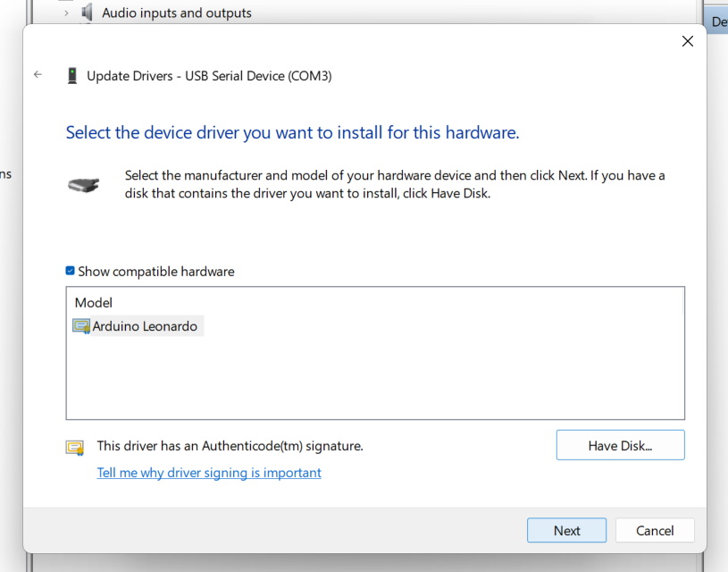Click the hardware adapter icon beside the instructions
This screenshot has width=728, height=572.
click(83, 185)
